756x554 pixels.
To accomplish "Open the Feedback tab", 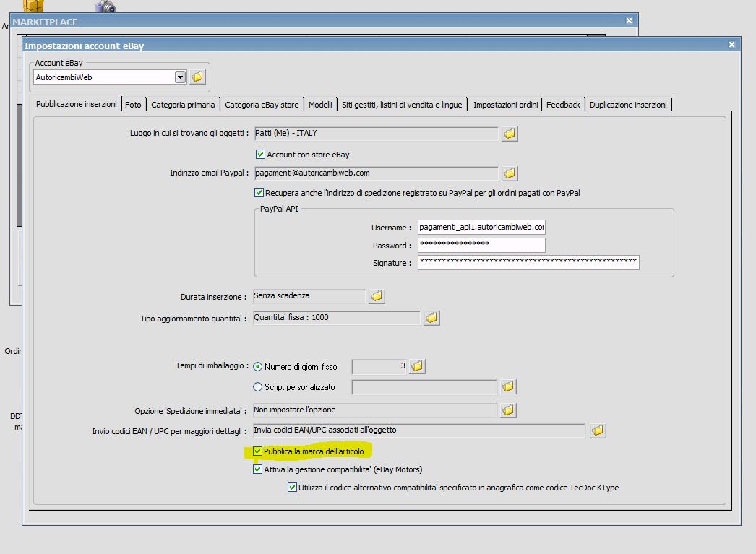I will click(563, 105).
